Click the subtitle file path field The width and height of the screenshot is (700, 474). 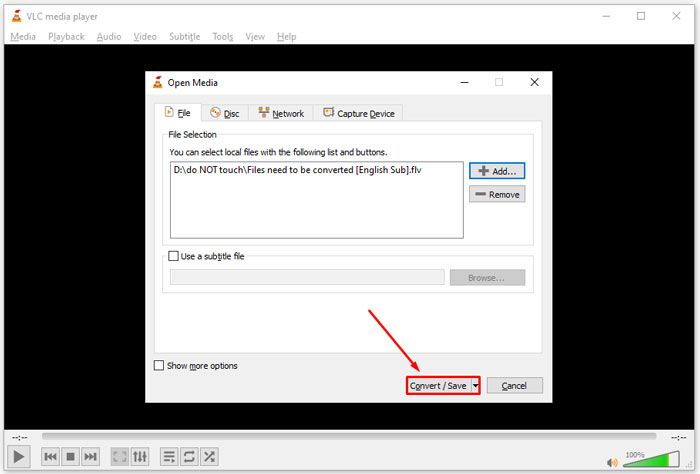click(x=307, y=277)
